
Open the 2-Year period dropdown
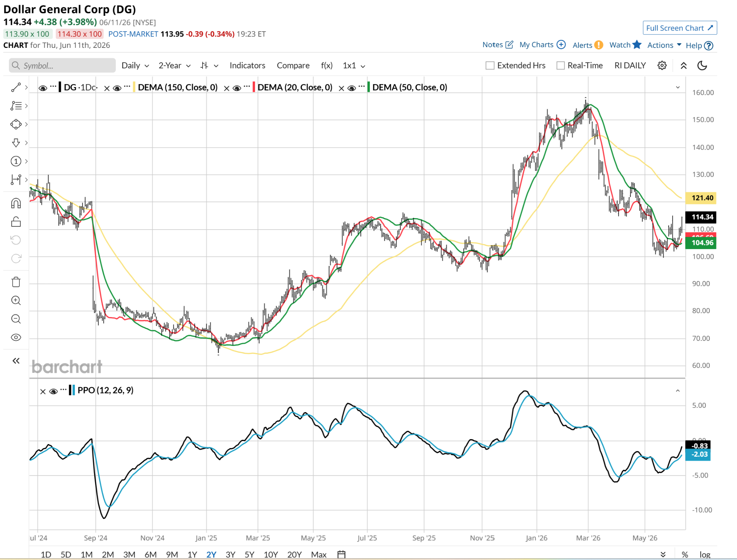[175, 66]
